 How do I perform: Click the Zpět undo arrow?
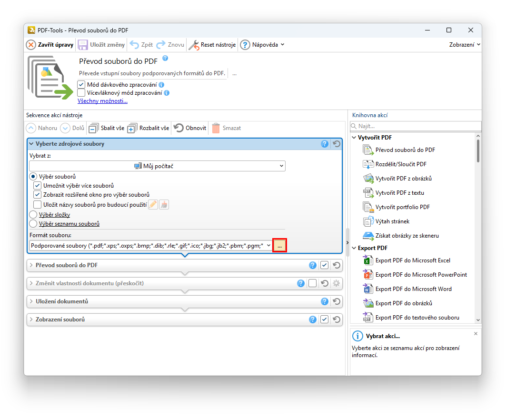pos(141,45)
